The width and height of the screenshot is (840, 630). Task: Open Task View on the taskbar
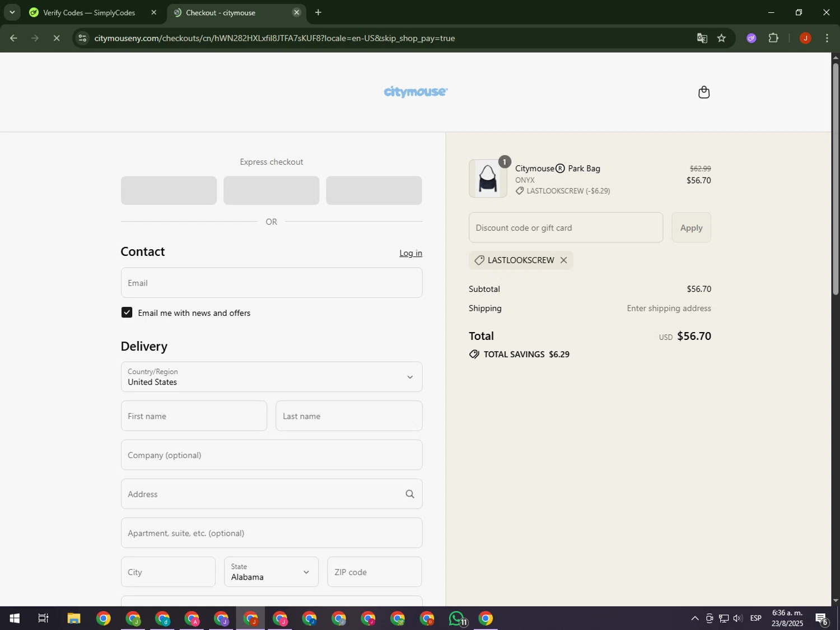coord(43,619)
